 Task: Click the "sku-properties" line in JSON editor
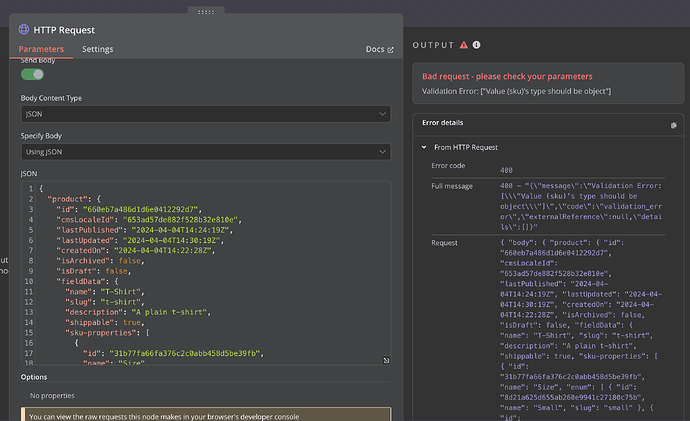(x=107, y=333)
